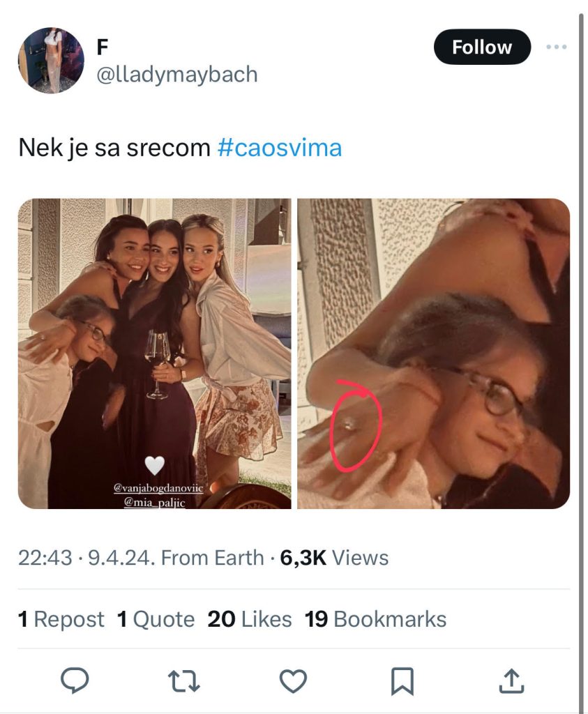View the 1 Repost list
The height and width of the screenshot is (714, 588).
[61, 619]
